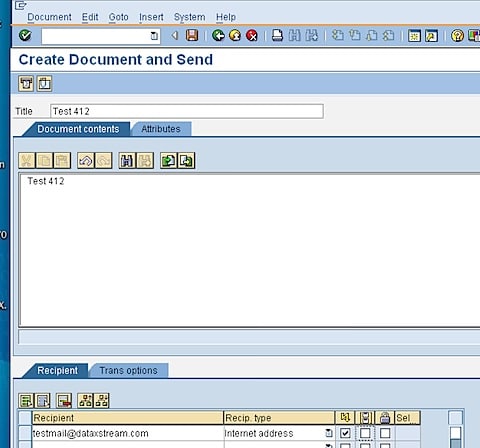Screen dimensions: 480x448
Task: Click the first distribution hierarchy icon
Action: pos(85,400)
